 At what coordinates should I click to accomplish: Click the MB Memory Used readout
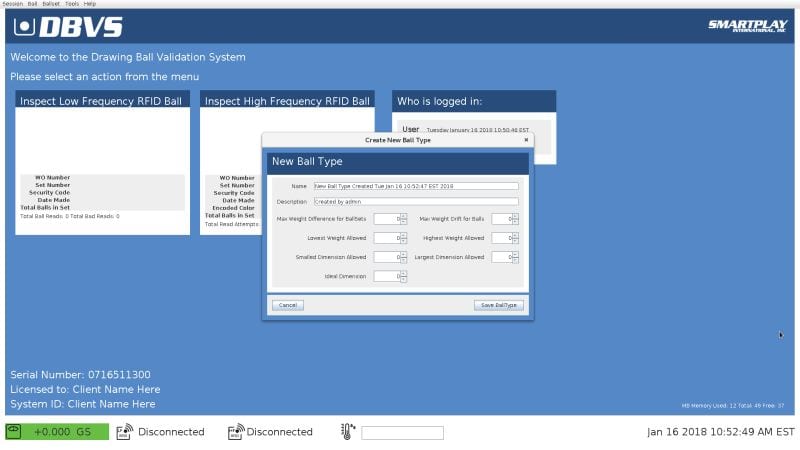pyautogui.click(x=733, y=406)
